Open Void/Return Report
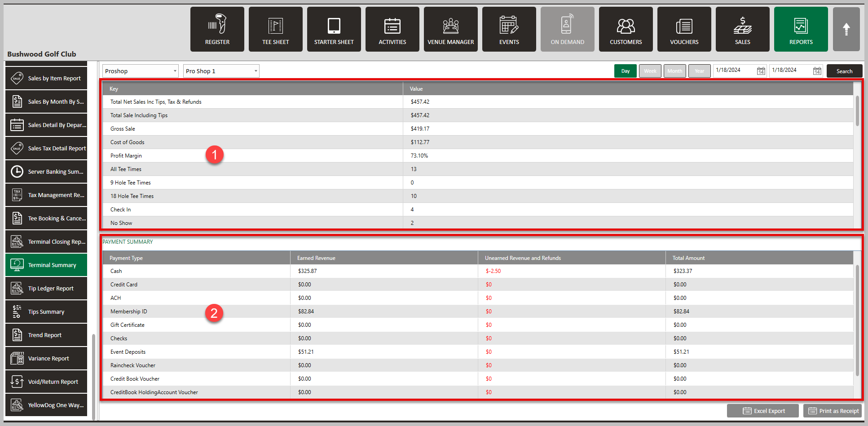The height and width of the screenshot is (426, 868). (46, 382)
